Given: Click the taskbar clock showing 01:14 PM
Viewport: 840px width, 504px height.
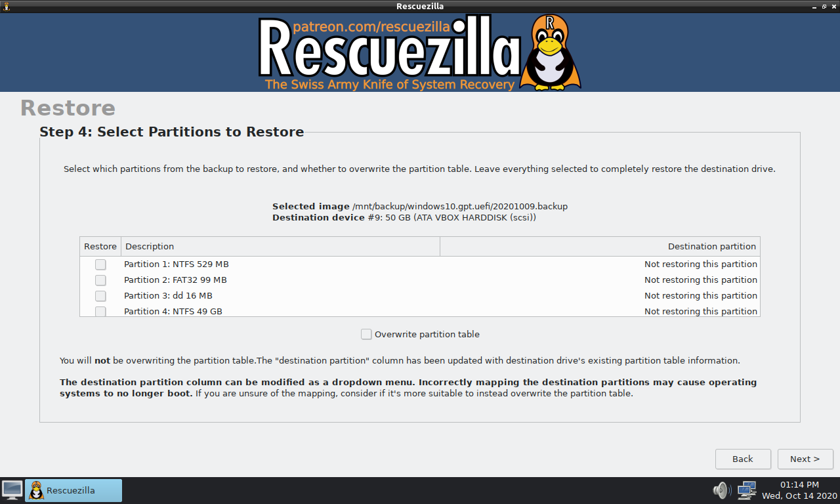Looking at the screenshot, I should pyautogui.click(x=799, y=490).
